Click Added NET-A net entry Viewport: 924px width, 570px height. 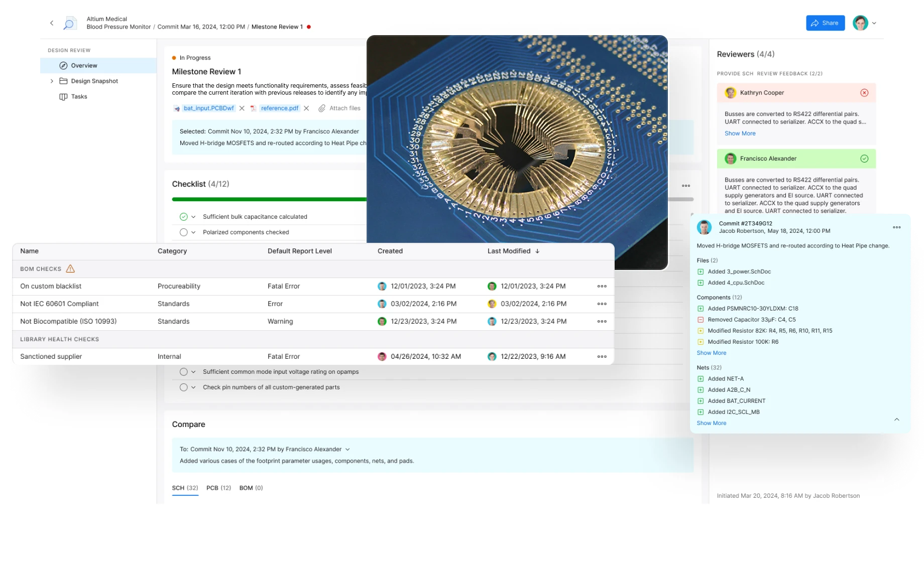point(721,379)
